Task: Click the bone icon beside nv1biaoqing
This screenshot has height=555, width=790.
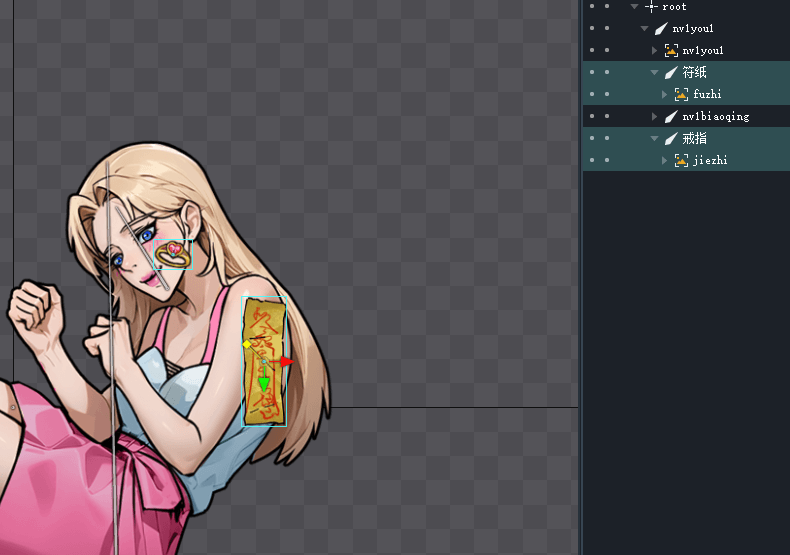Action: point(671,117)
